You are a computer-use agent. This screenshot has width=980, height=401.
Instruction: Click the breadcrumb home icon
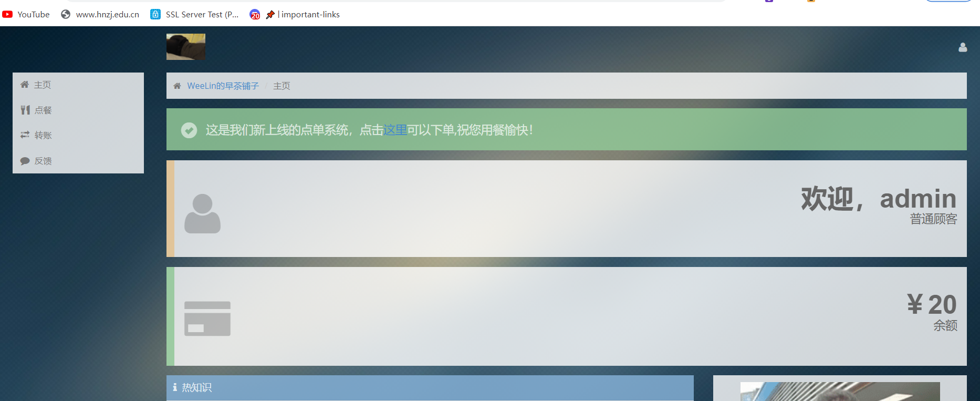(x=177, y=86)
